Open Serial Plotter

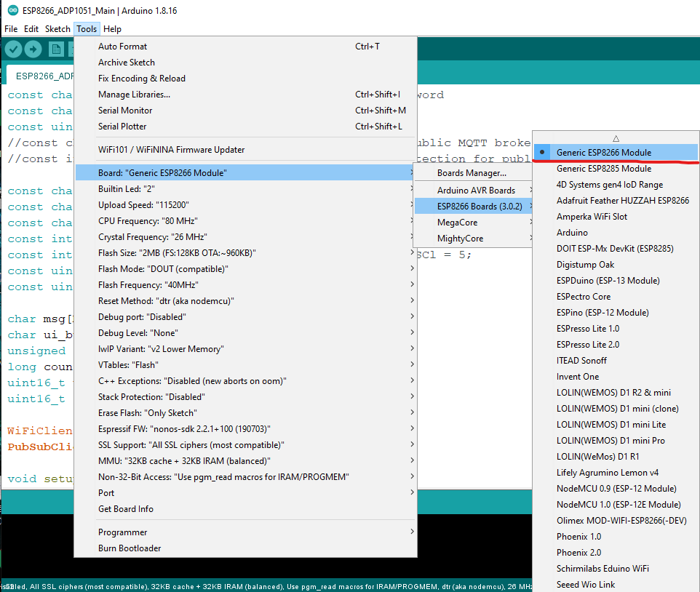[247, 127]
